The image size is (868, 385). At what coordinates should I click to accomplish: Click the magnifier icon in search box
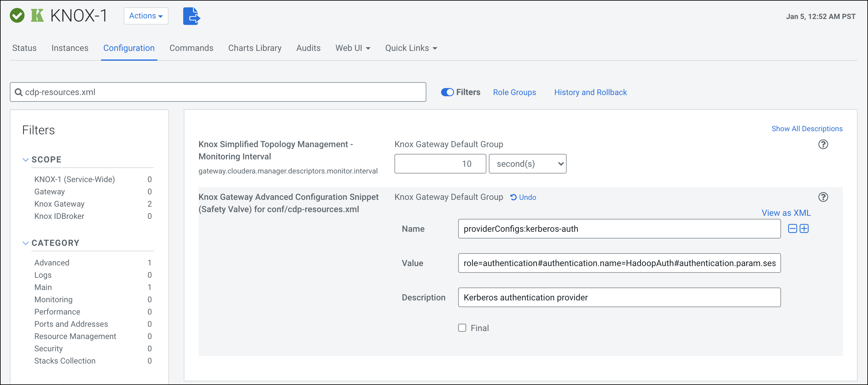19,92
